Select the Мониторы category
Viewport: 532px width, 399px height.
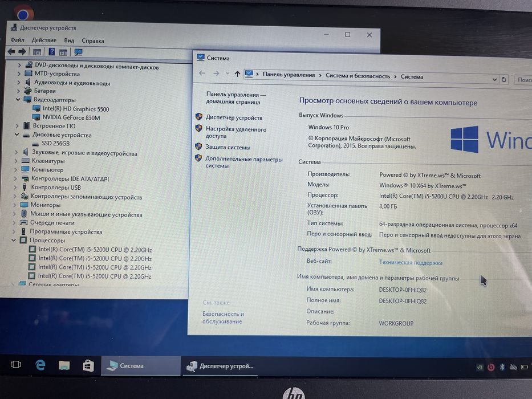click(x=46, y=205)
